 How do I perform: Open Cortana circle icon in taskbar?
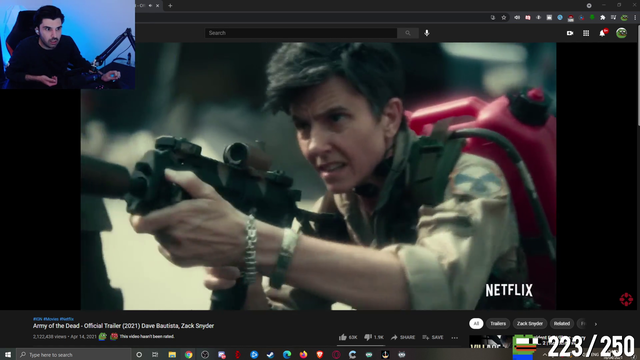[139, 355]
